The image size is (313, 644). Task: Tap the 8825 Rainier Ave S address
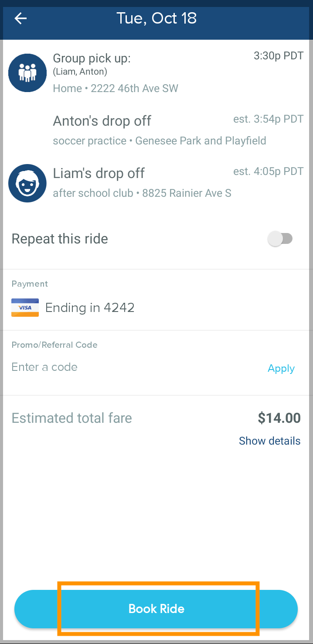tap(187, 193)
